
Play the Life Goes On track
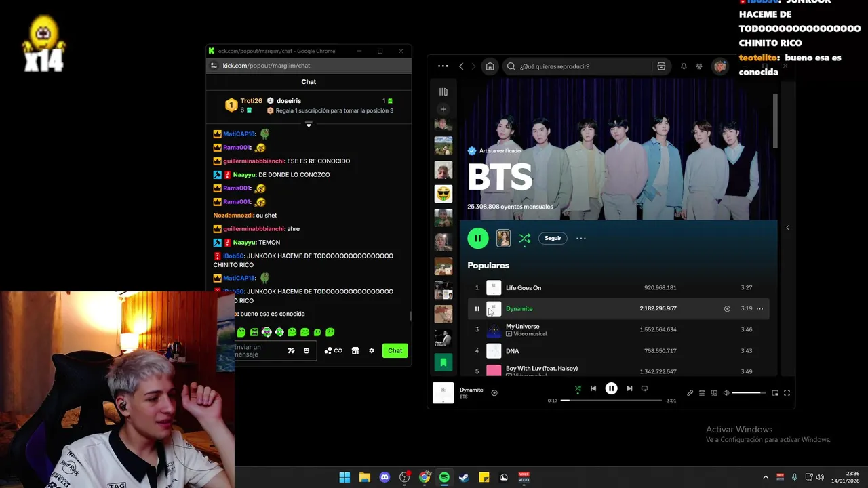click(x=524, y=288)
